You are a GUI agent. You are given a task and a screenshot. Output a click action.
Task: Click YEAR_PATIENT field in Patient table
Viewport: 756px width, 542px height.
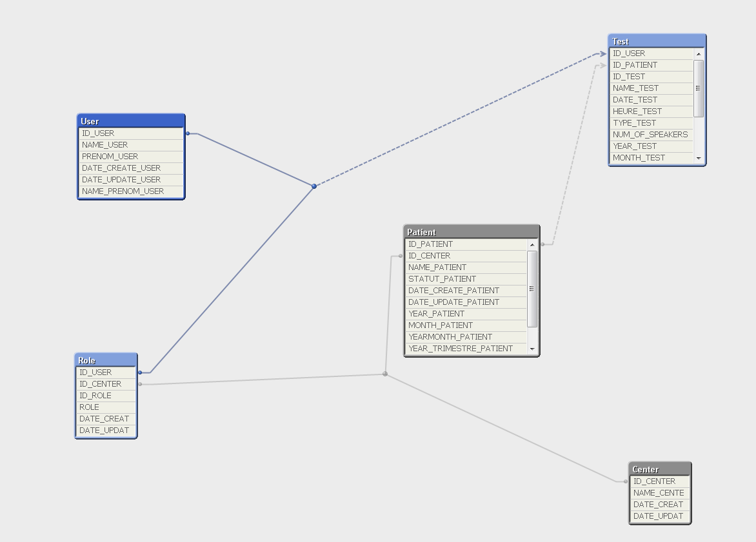point(466,314)
